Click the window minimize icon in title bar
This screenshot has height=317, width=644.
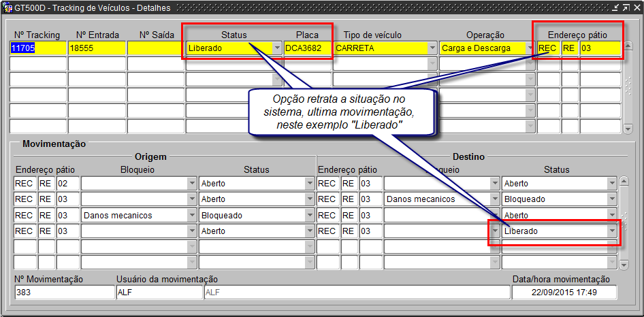click(616, 7)
